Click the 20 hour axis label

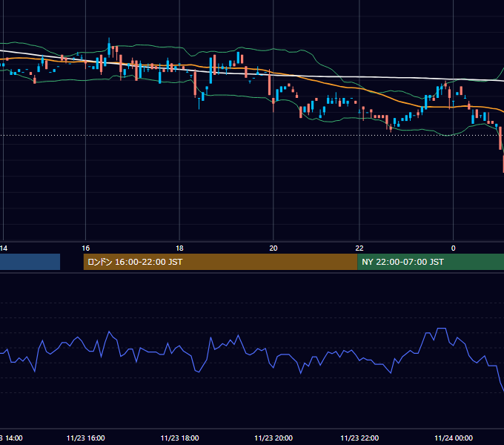273,248
